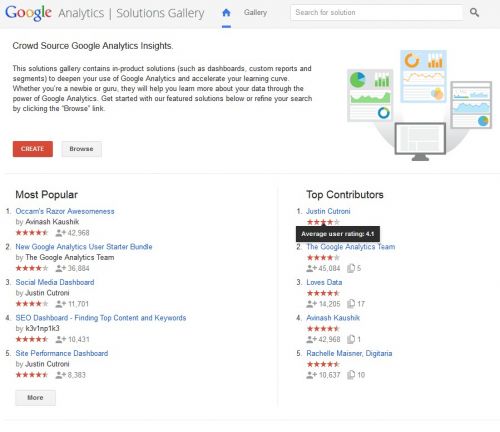This screenshot has height=432, width=500.
Task: Open the Google logo link
Action: pyautogui.click(x=28, y=13)
